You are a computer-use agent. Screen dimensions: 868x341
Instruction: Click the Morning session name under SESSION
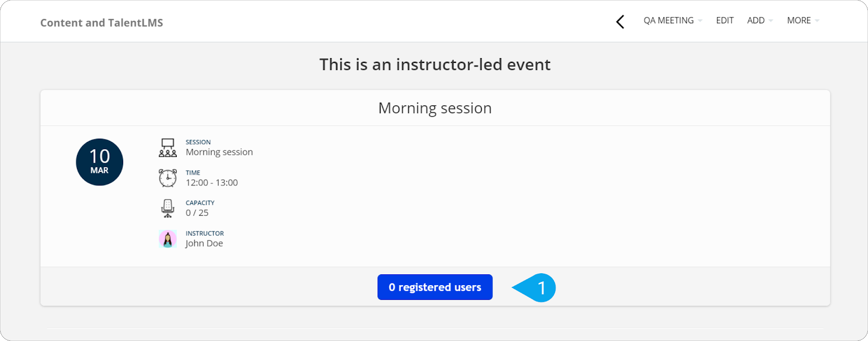(219, 152)
